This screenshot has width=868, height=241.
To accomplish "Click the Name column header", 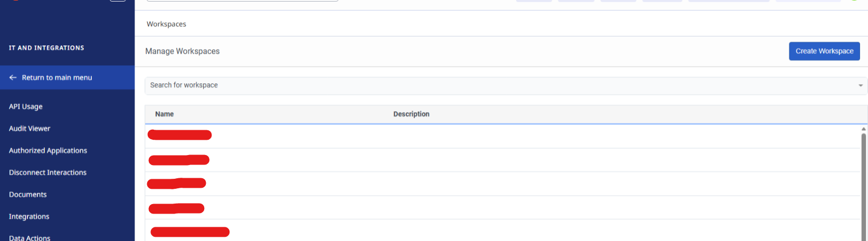I will coord(165,114).
